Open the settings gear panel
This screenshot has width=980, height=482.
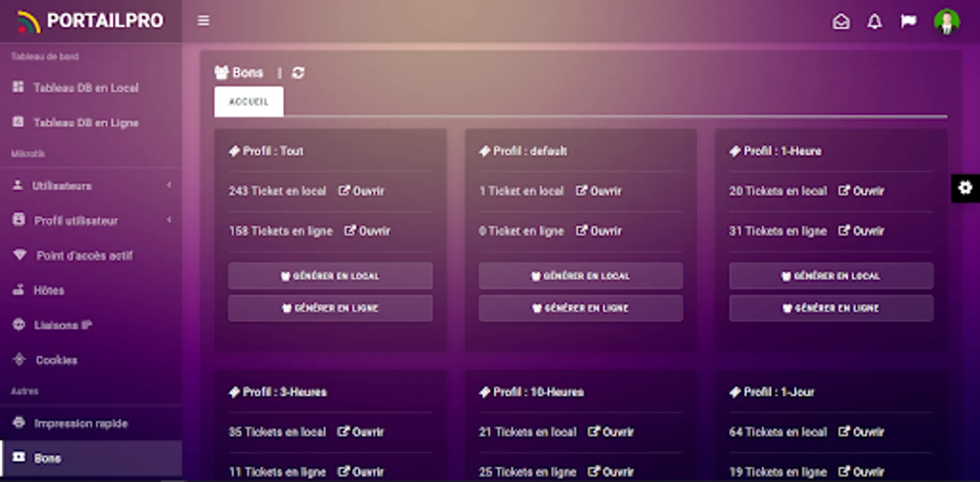pyautogui.click(x=965, y=188)
